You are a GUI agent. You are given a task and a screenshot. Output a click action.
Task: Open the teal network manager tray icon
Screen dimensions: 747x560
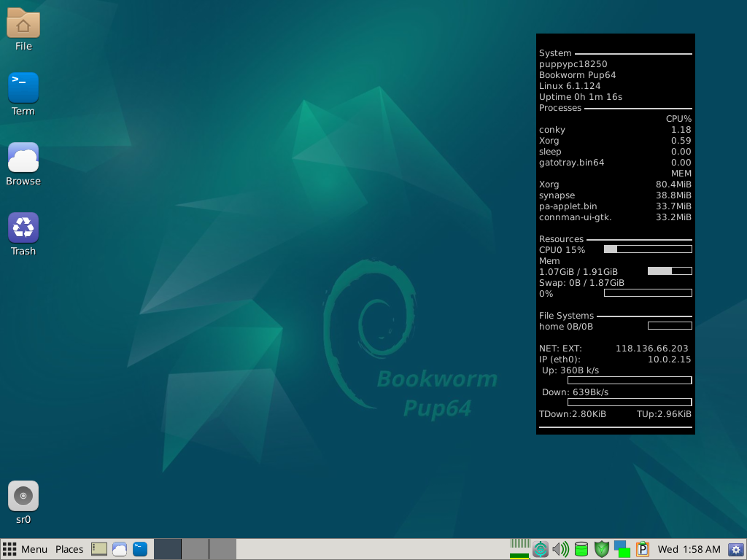541,549
